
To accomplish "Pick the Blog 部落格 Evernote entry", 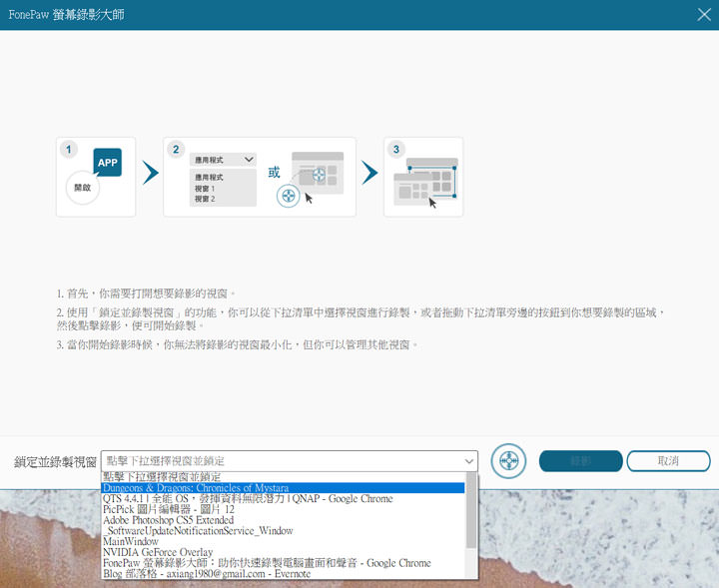I will [x=283, y=573].
